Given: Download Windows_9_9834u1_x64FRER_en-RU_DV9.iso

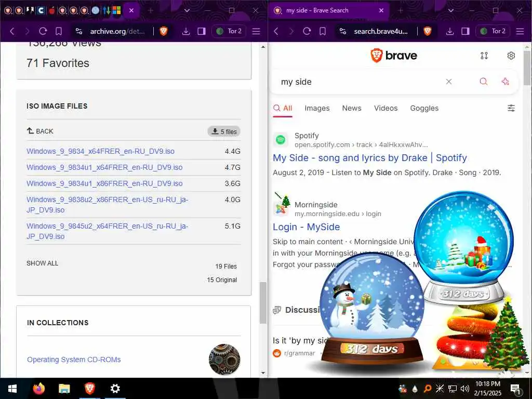Looking at the screenshot, I should pyautogui.click(x=104, y=167).
